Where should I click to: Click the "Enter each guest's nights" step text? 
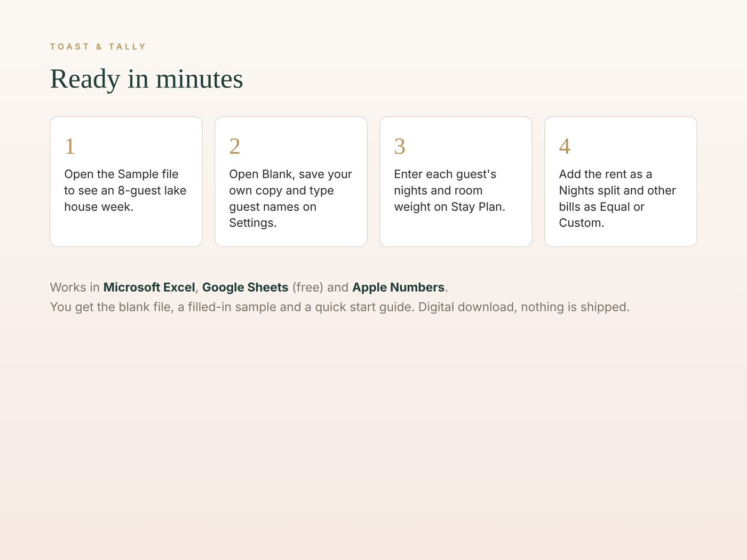pyautogui.click(x=450, y=190)
